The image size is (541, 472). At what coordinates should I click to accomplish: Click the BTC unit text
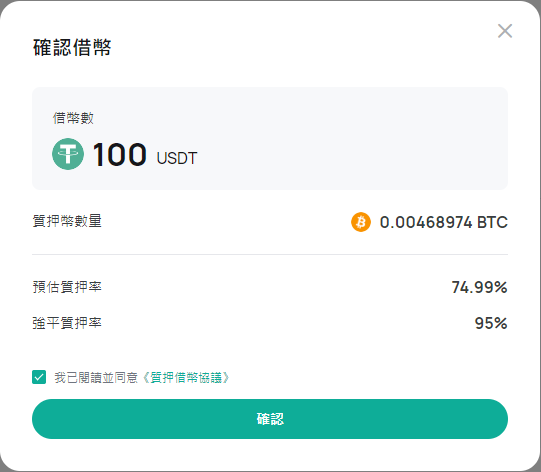coord(492,222)
